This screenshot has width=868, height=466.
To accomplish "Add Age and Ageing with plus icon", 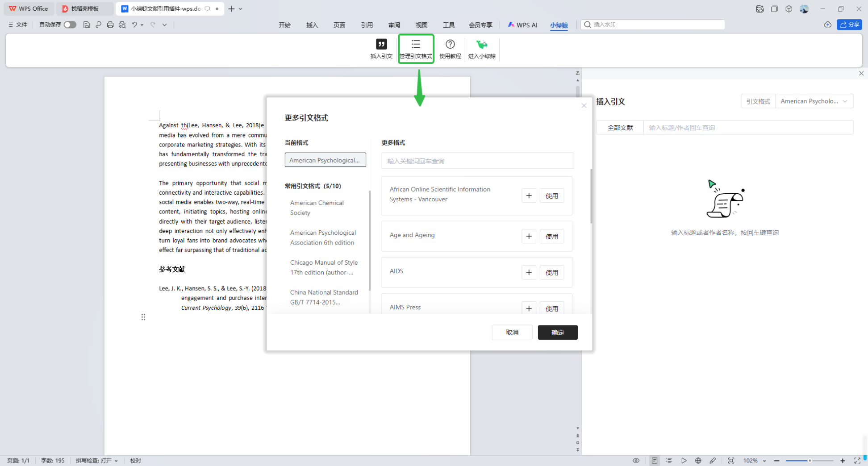I will click(x=529, y=236).
